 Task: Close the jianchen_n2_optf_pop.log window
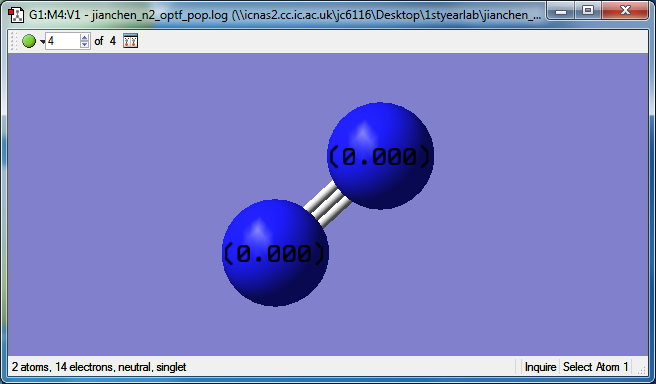point(625,10)
